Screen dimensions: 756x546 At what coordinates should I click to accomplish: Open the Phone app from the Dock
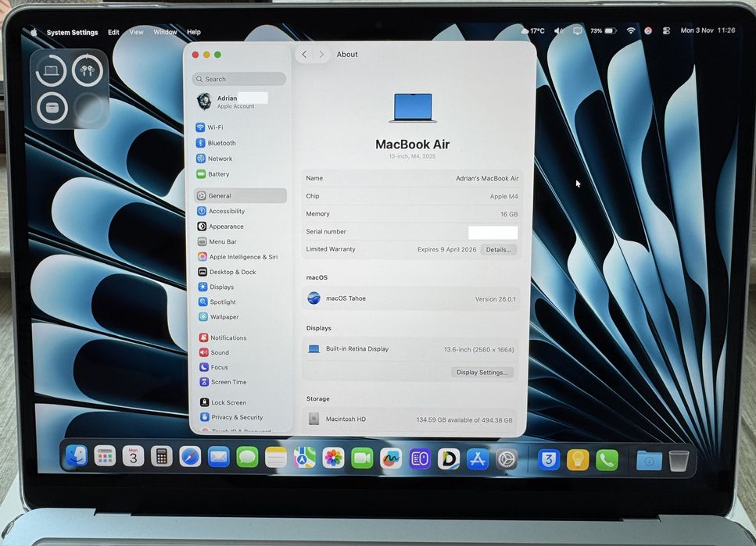point(607,460)
